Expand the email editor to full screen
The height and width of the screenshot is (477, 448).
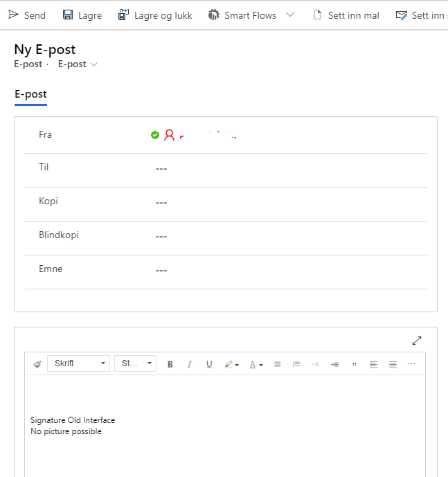(417, 341)
